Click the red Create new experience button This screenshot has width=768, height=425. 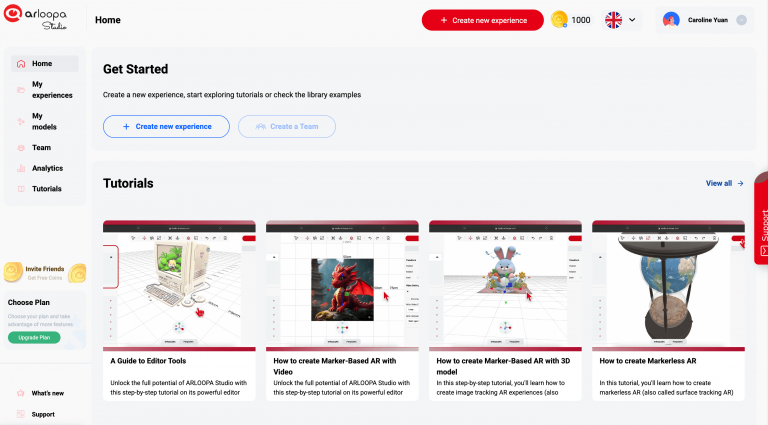tap(482, 20)
